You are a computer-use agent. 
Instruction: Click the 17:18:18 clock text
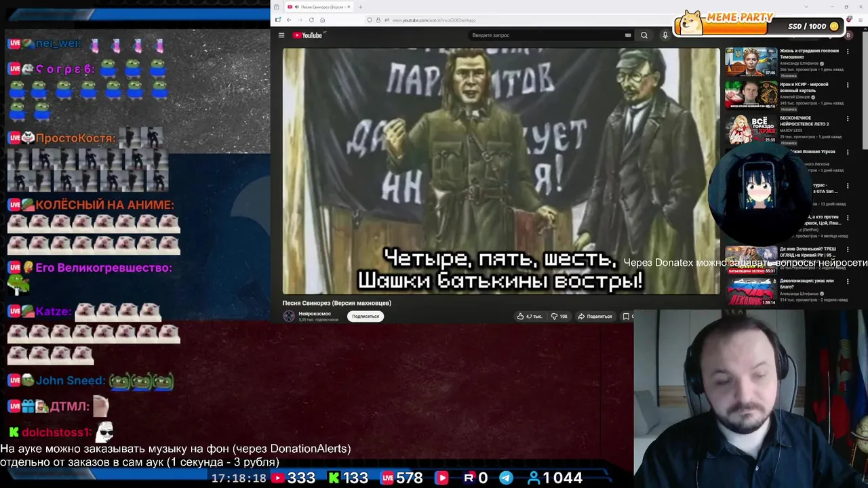pos(239,478)
